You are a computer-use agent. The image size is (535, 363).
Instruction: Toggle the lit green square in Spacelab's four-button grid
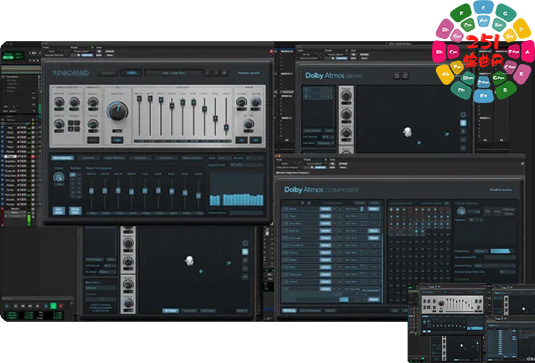71,129
